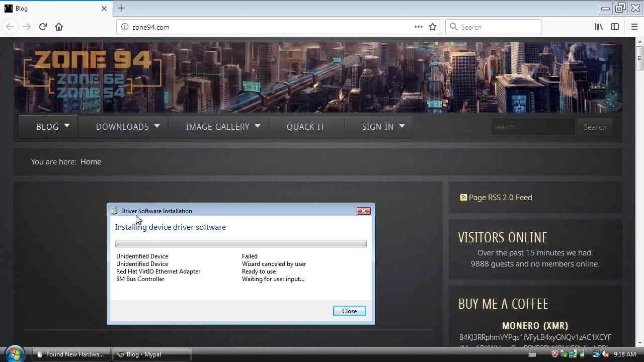The height and width of the screenshot is (362, 644).
Task: Click the BUY ME A COFFEE heading
Action: [503, 304]
